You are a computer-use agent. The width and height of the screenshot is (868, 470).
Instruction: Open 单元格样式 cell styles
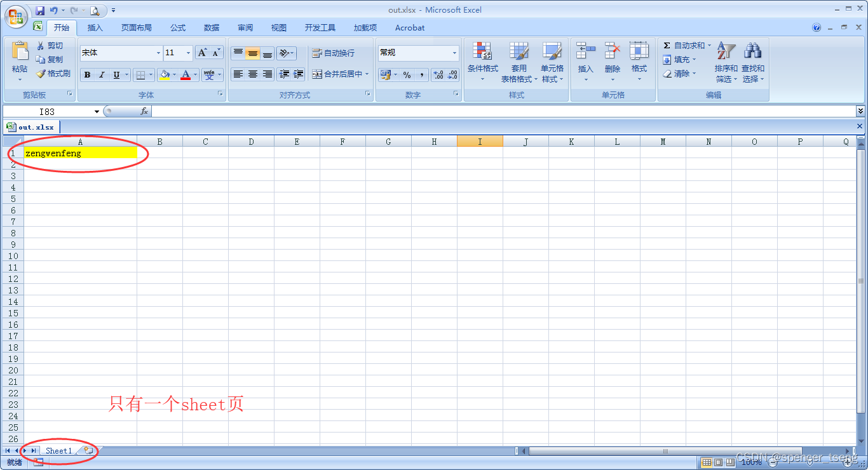(x=552, y=62)
